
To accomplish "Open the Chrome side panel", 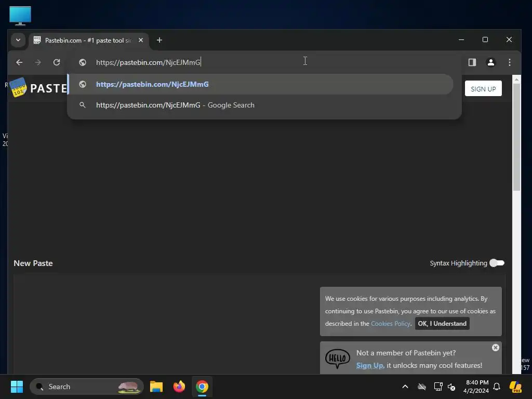I will pos(472,62).
